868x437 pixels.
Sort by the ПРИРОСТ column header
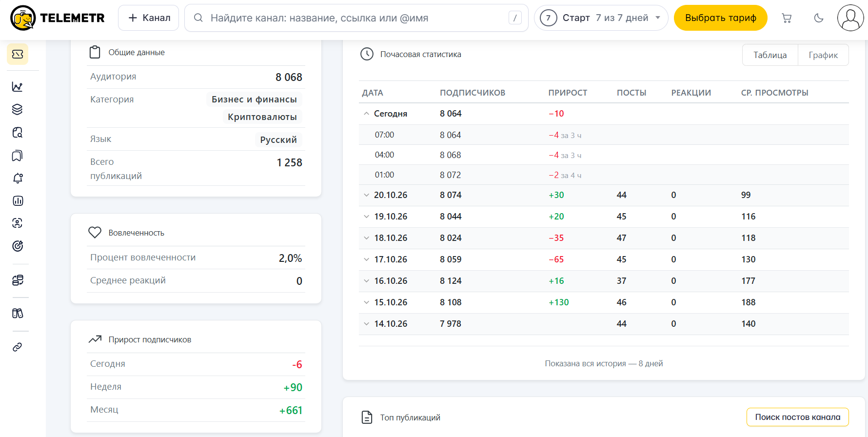click(x=568, y=93)
